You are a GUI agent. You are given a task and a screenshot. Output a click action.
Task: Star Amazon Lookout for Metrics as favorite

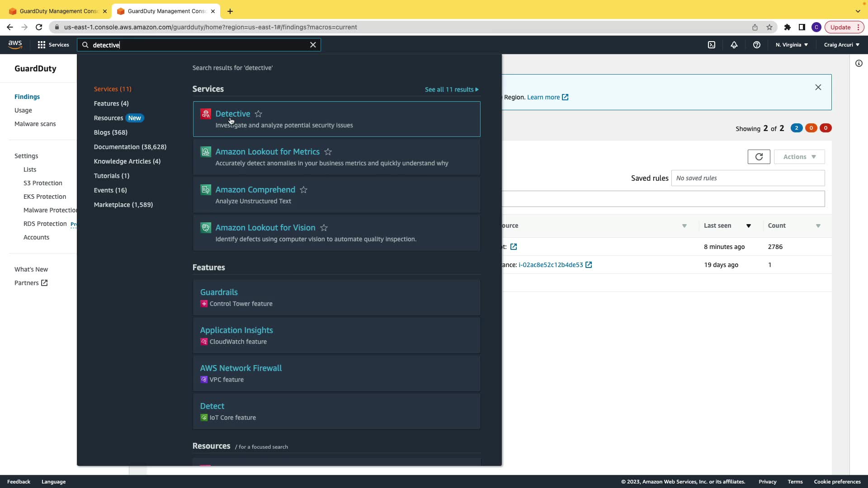coord(328,152)
